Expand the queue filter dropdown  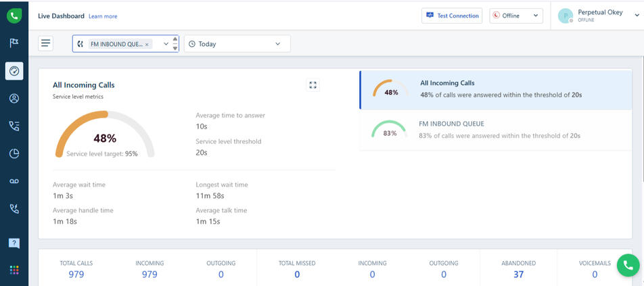click(x=166, y=44)
